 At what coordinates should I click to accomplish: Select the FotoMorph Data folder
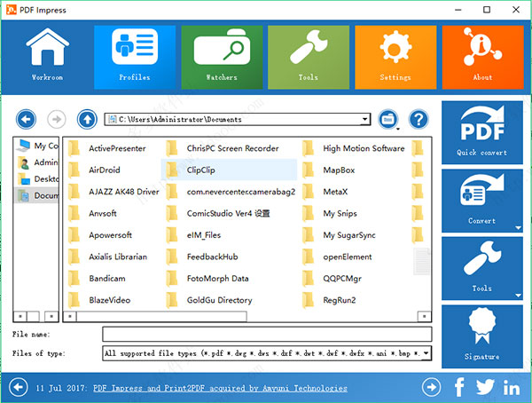pos(207,279)
